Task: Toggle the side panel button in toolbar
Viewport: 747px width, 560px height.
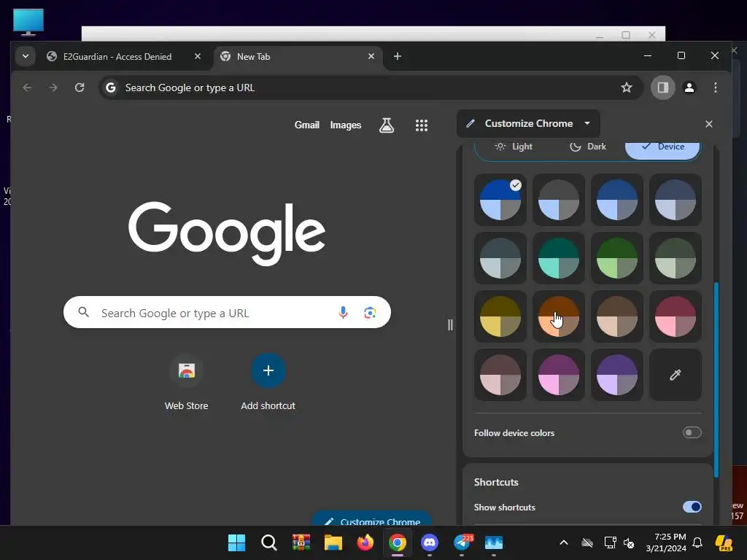Action: (662, 87)
